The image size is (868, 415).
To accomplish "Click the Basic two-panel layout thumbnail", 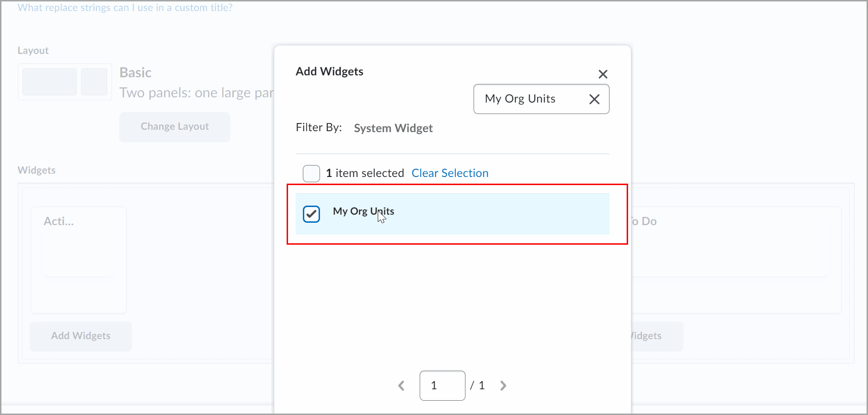I will 64,82.
